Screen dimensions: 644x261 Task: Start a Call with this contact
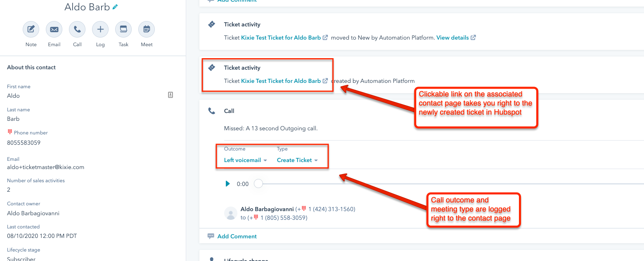(x=77, y=29)
